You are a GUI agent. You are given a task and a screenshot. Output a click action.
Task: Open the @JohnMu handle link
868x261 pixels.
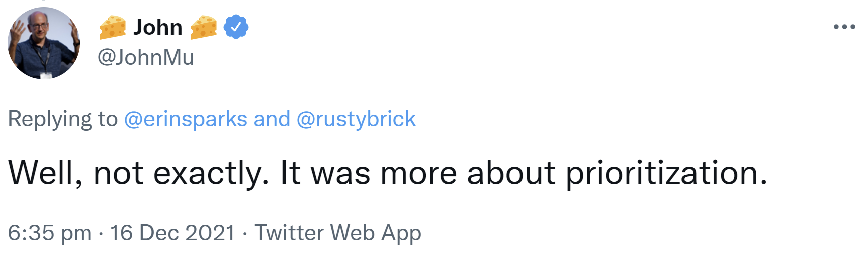pos(146,57)
